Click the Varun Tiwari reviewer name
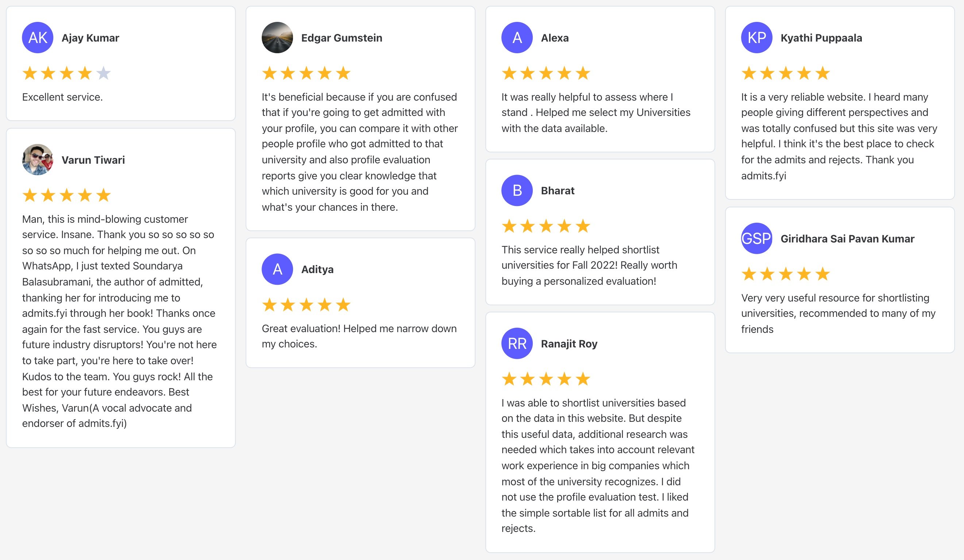This screenshot has height=560, width=964. 93,160
